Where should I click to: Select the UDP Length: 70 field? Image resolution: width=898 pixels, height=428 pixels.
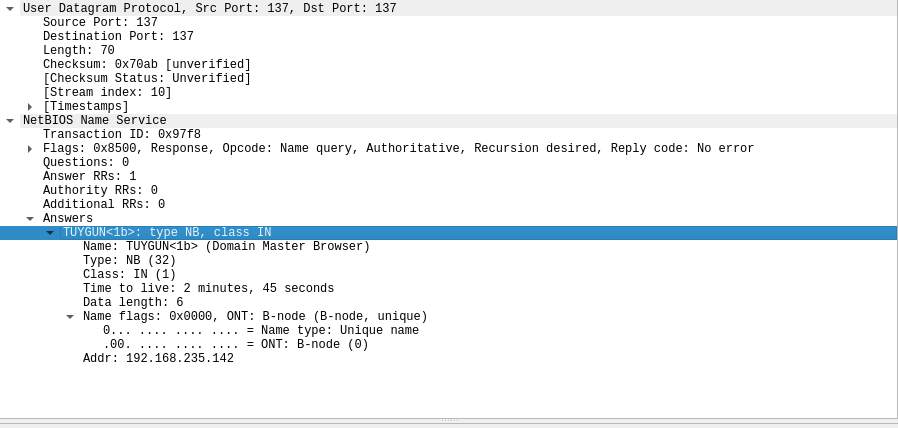pos(79,50)
